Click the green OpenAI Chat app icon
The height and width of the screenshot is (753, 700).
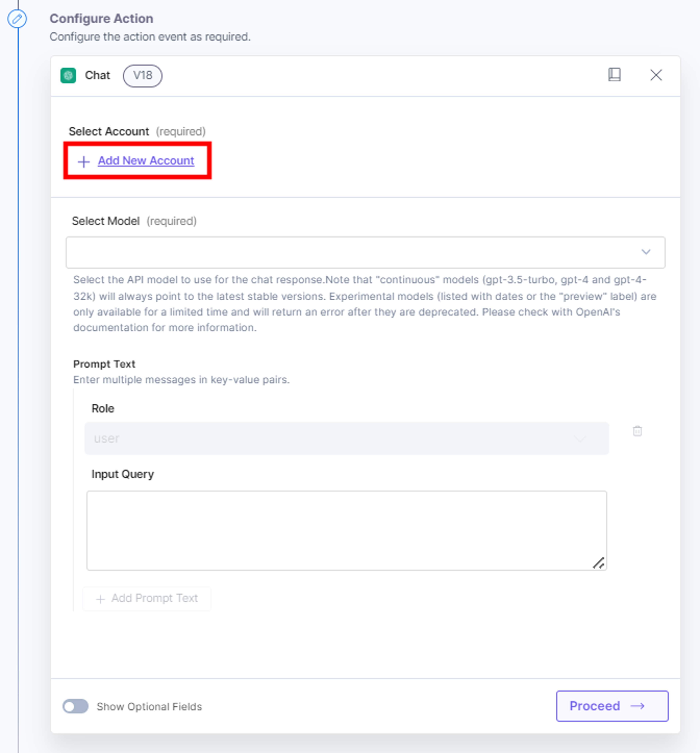(68, 75)
